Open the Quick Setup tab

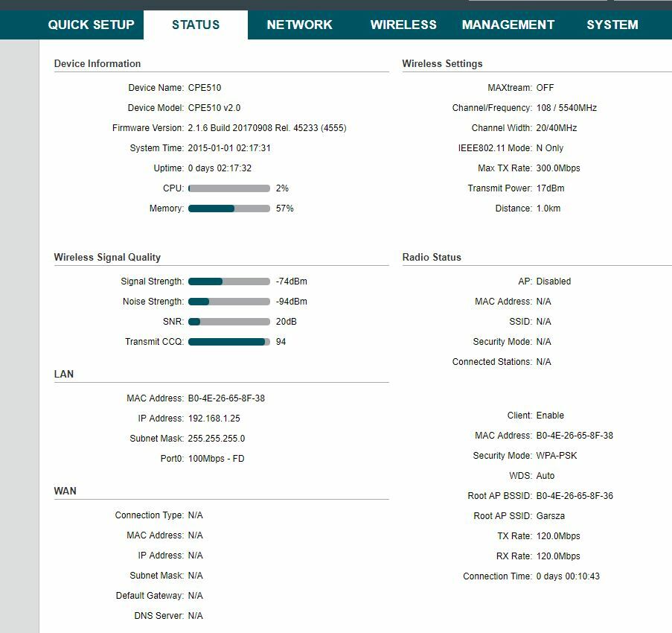point(91,25)
